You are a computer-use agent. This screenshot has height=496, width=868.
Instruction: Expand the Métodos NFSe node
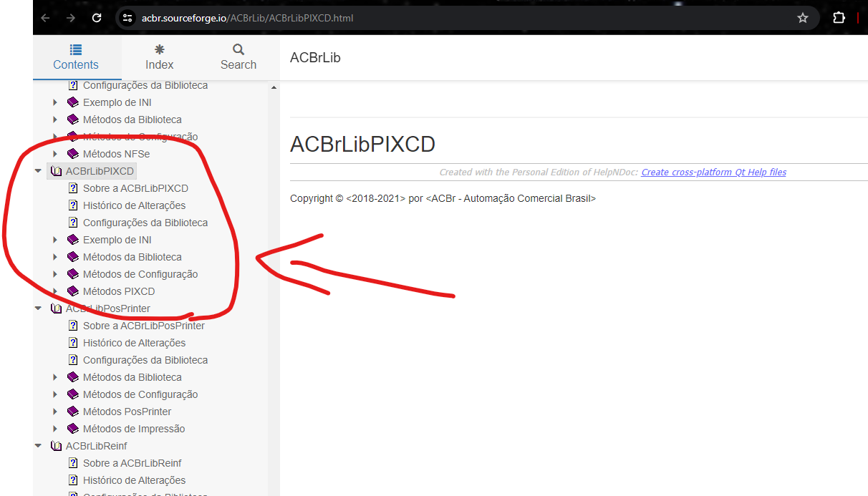tap(55, 154)
